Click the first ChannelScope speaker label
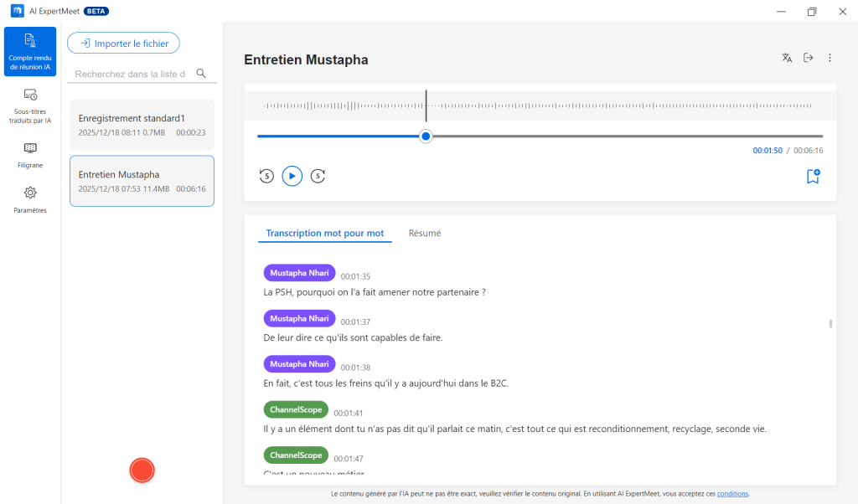 coord(296,410)
